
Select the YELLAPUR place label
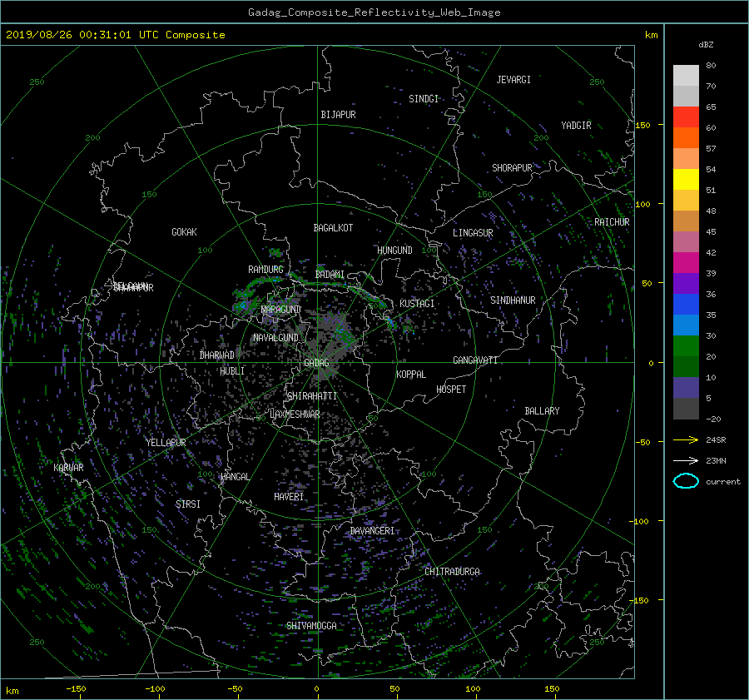coord(166,443)
